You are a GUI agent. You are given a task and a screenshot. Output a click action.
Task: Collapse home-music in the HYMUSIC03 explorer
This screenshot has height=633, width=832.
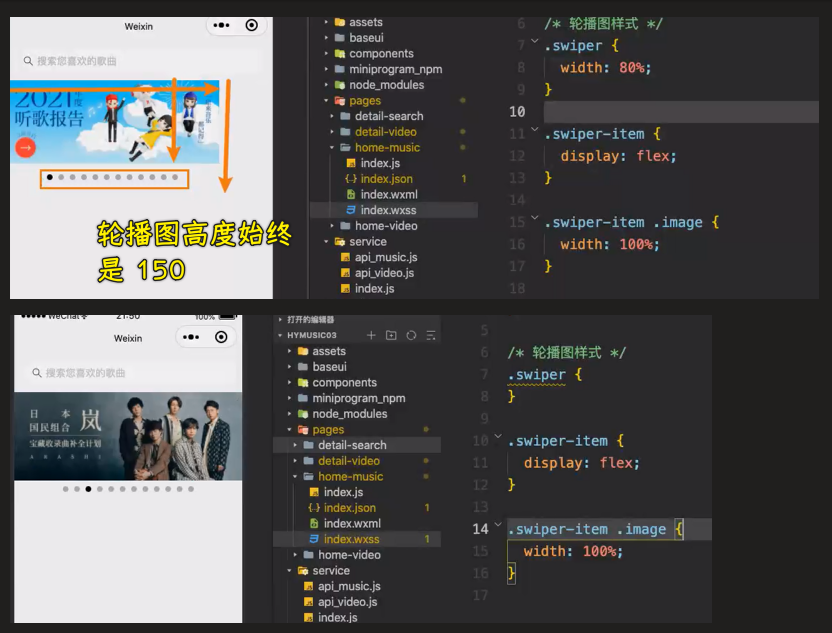tap(296, 476)
